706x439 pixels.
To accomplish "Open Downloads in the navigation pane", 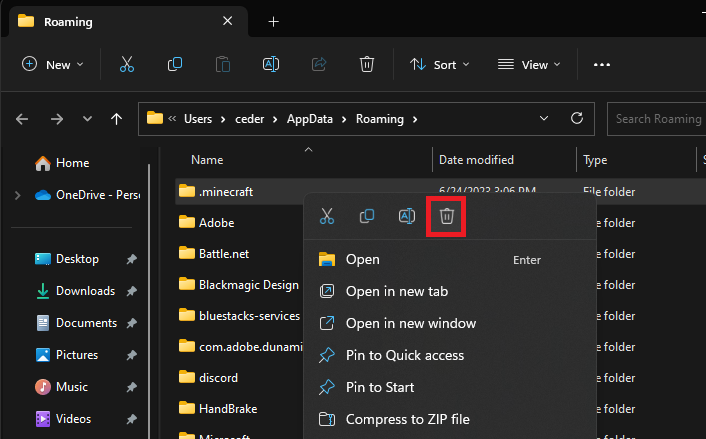I will [x=85, y=291].
